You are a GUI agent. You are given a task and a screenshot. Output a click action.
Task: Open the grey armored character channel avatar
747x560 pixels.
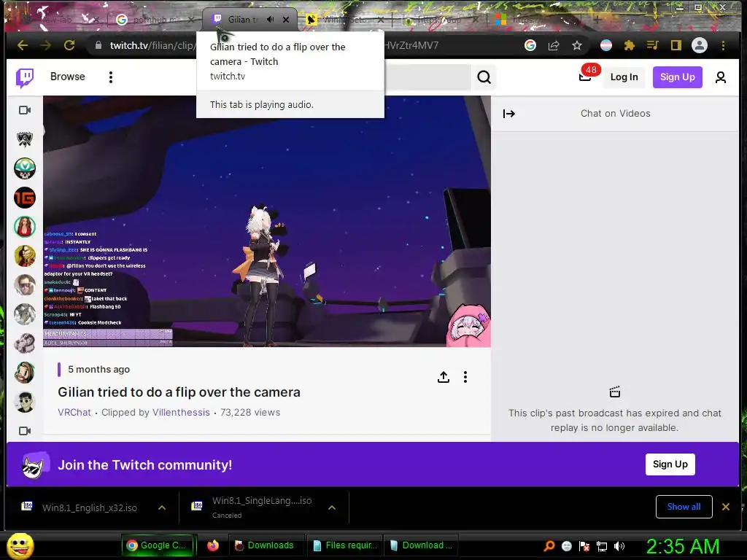pos(25,314)
